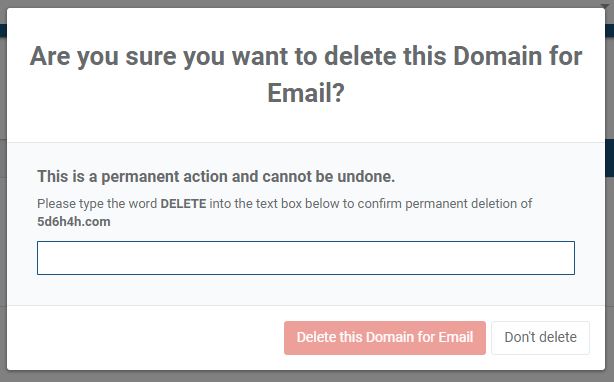Click the dialog heading about deleting Domain

pos(306,74)
